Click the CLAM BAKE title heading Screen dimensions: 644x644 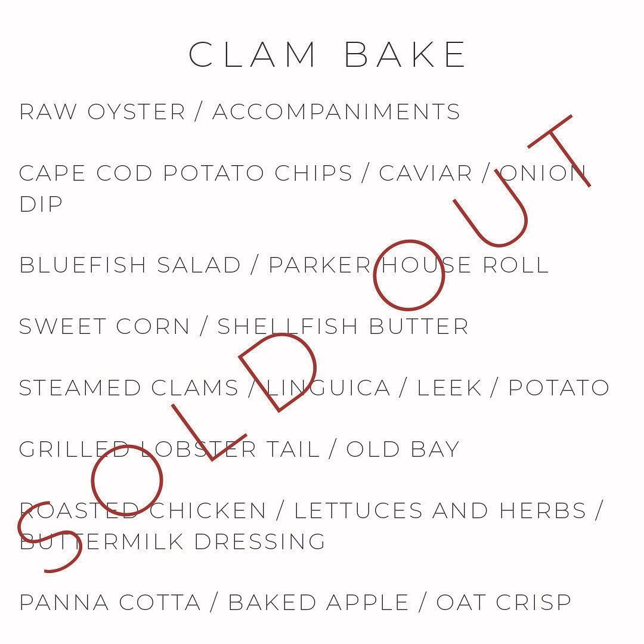point(327,55)
